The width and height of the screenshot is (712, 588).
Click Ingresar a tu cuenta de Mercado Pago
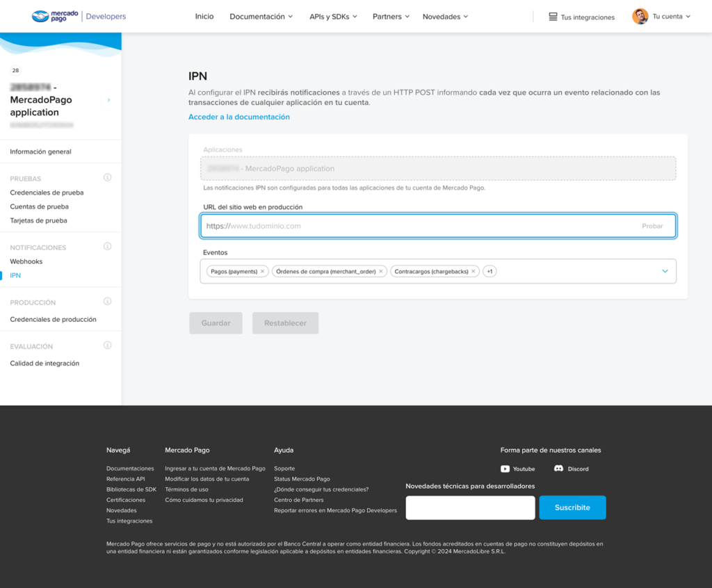pos(216,468)
